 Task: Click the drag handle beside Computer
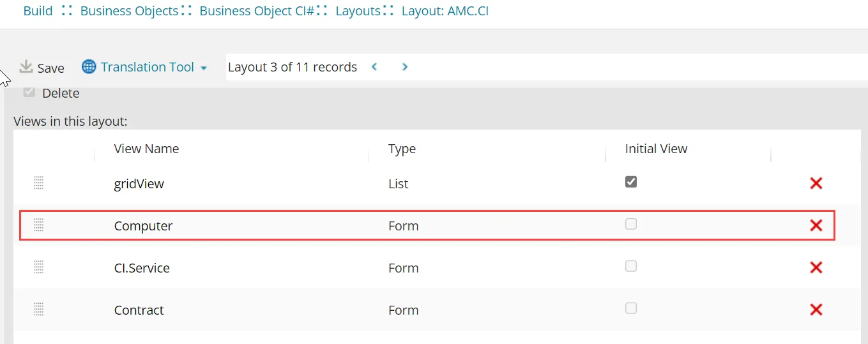click(38, 225)
